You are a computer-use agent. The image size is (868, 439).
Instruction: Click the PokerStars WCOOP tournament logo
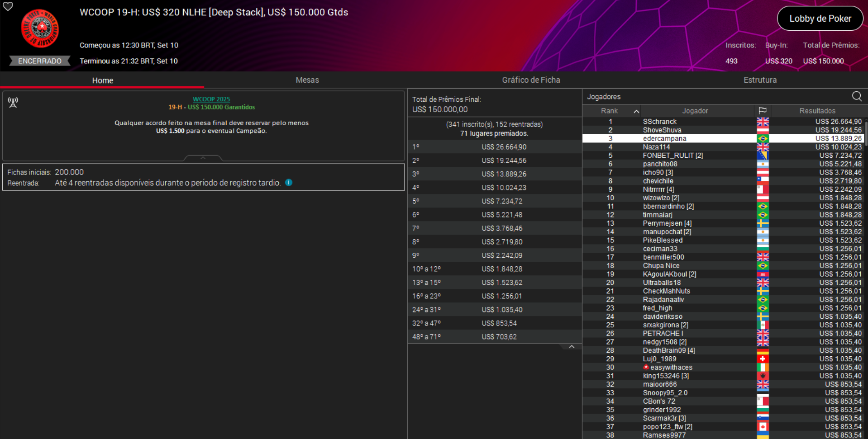coord(40,28)
